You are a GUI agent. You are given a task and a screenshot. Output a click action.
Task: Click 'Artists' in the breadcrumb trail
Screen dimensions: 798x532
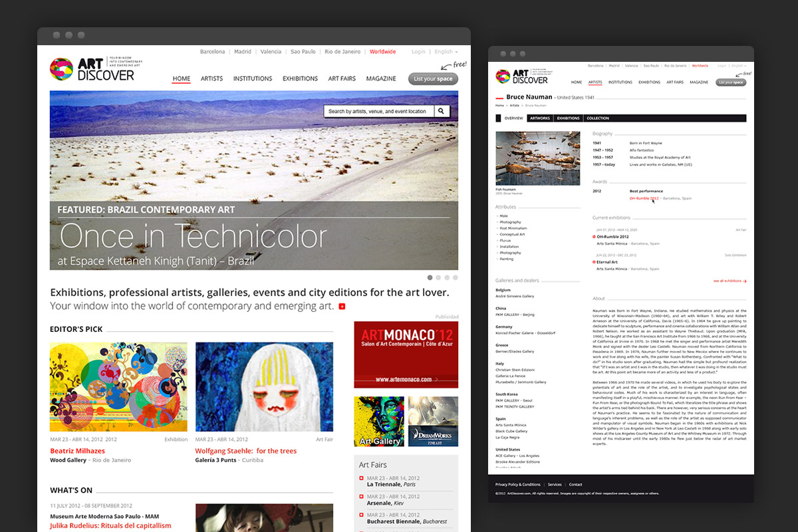tap(515, 106)
